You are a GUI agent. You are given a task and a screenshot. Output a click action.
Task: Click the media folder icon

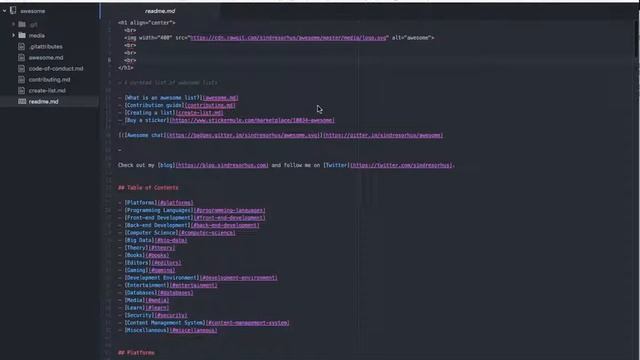(22, 36)
